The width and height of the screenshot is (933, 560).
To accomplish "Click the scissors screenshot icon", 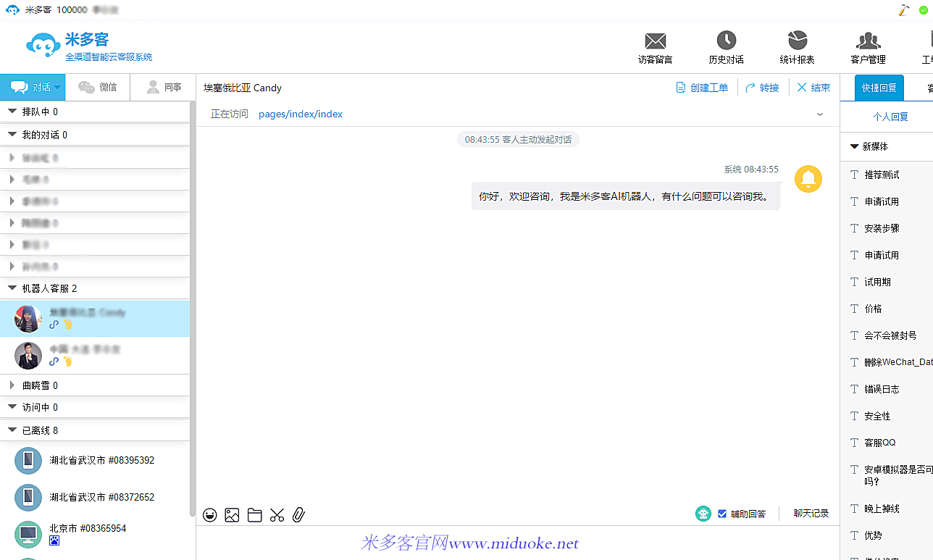I will pyautogui.click(x=277, y=515).
